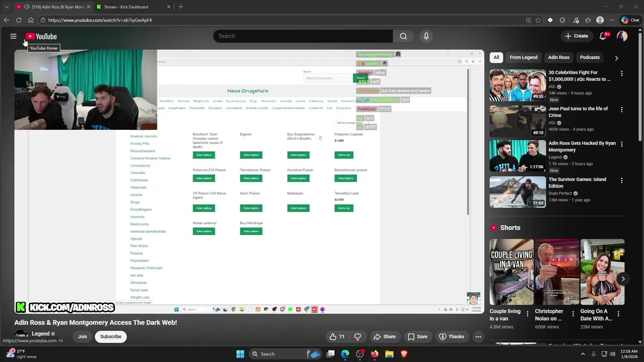
Task: Open the YouTube account avatar menu
Action: coord(622,36)
